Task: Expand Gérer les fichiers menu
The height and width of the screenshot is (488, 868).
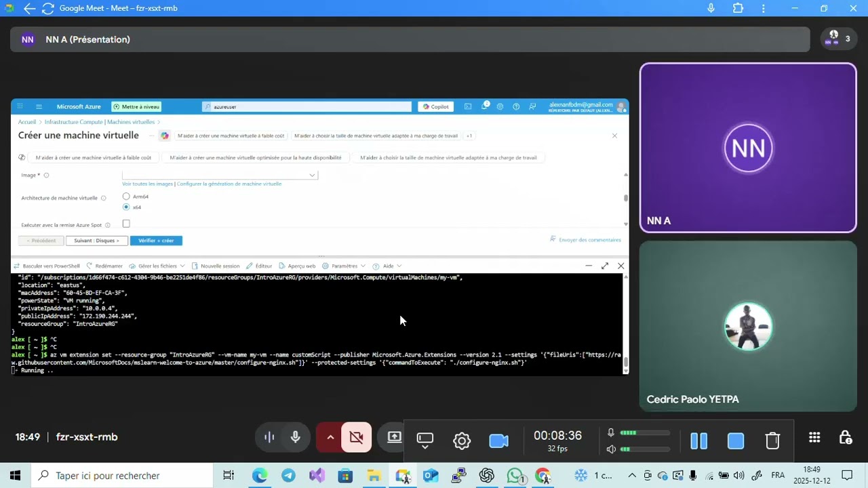Action: (x=157, y=266)
